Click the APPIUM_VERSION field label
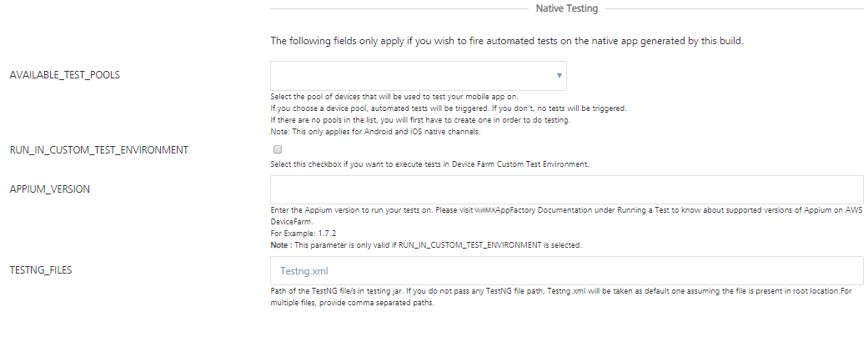The width and height of the screenshot is (868, 337). click(49, 189)
